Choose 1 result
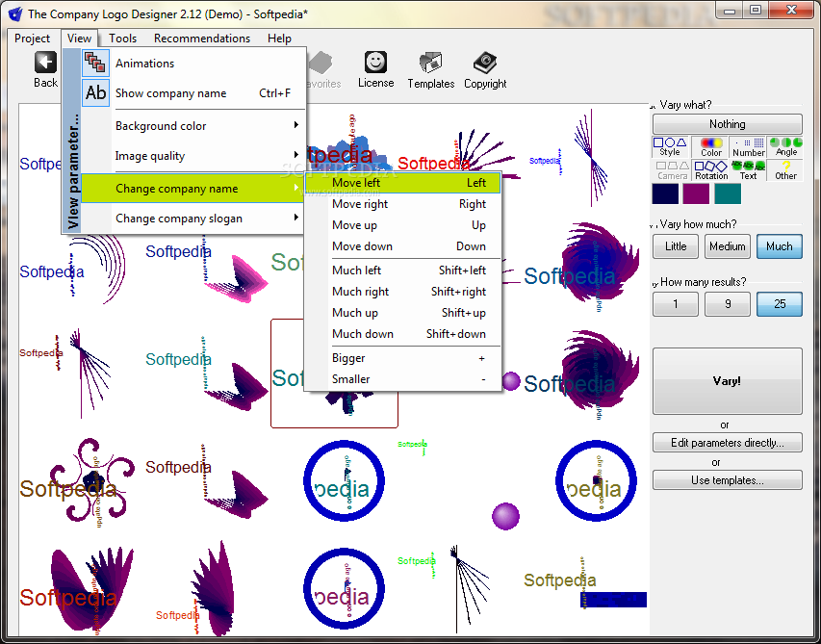 [x=676, y=303]
